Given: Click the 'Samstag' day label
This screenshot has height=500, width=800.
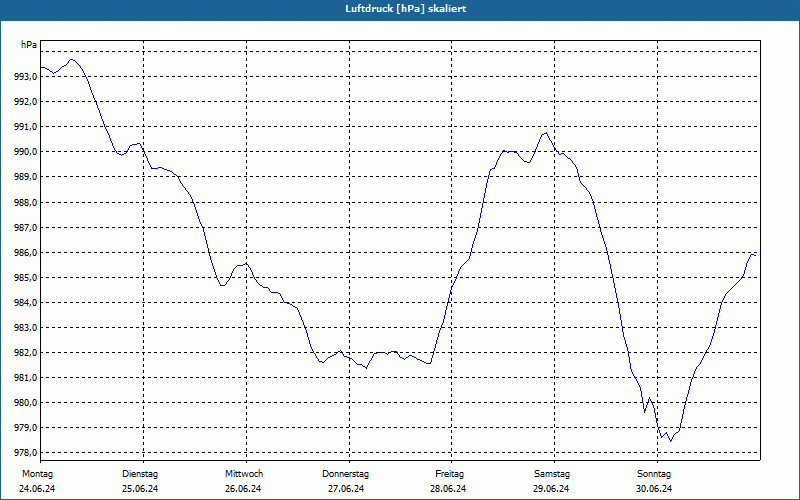Looking at the screenshot, I should click(x=552, y=474).
